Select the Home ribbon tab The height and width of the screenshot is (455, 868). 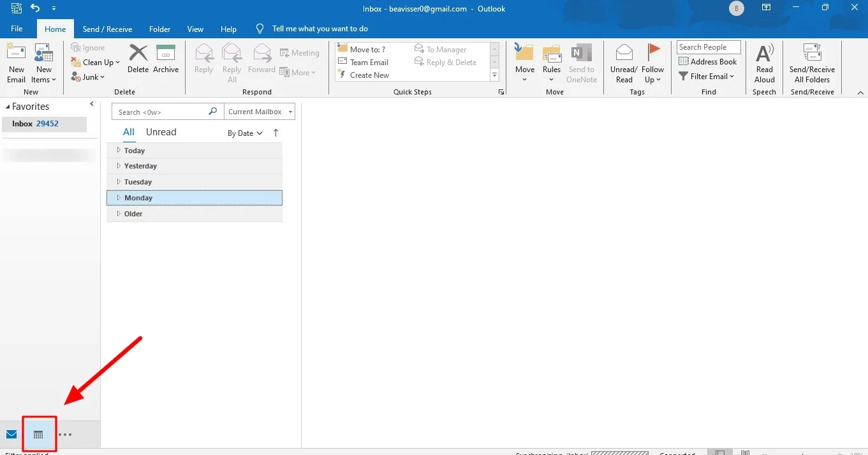click(x=55, y=29)
